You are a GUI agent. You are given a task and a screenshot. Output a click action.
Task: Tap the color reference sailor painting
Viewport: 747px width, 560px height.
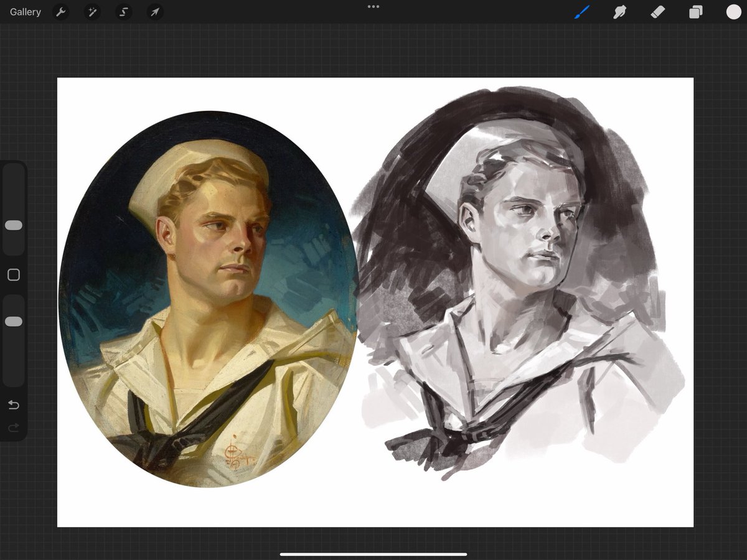(208, 299)
